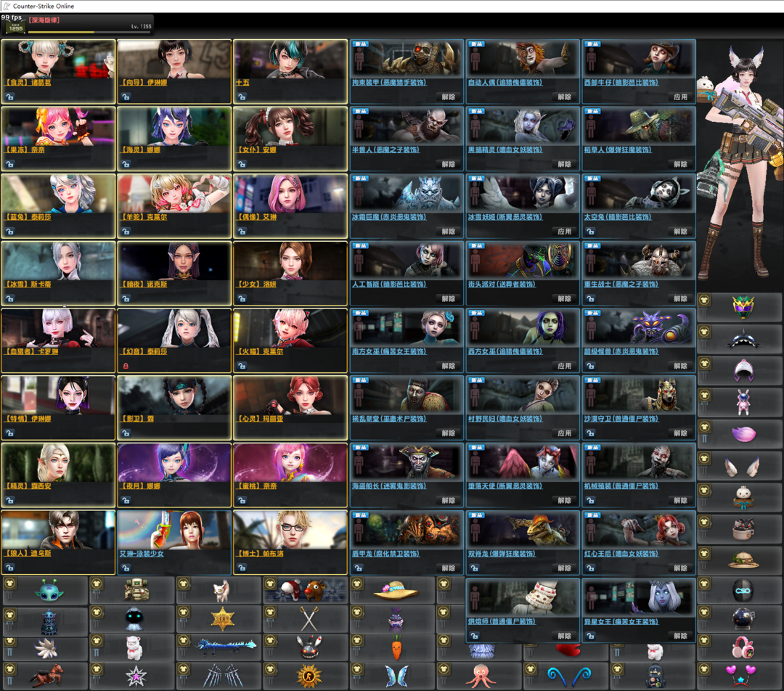Remove the 街头派对 costume with 解除

pos(565,298)
